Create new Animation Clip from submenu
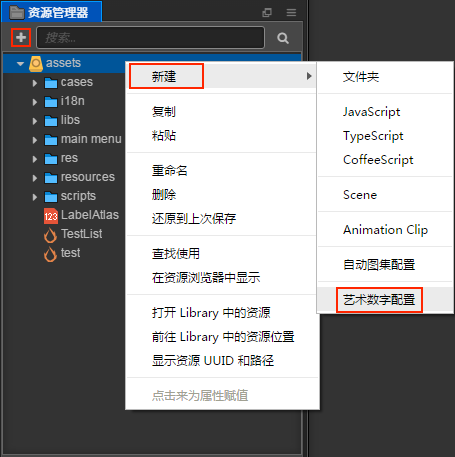The image size is (455, 457). tap(385, 230)
